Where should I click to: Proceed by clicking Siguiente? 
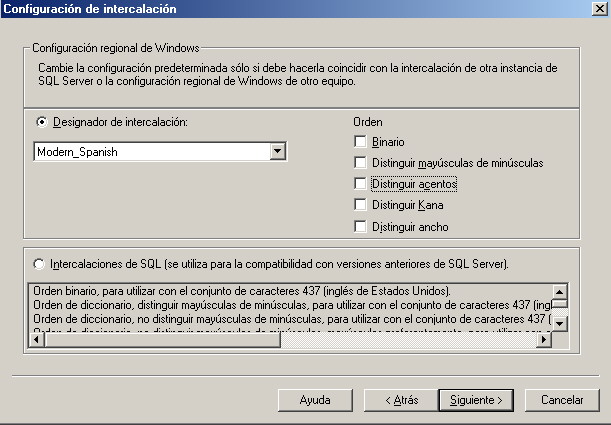(x=476, y=399)
